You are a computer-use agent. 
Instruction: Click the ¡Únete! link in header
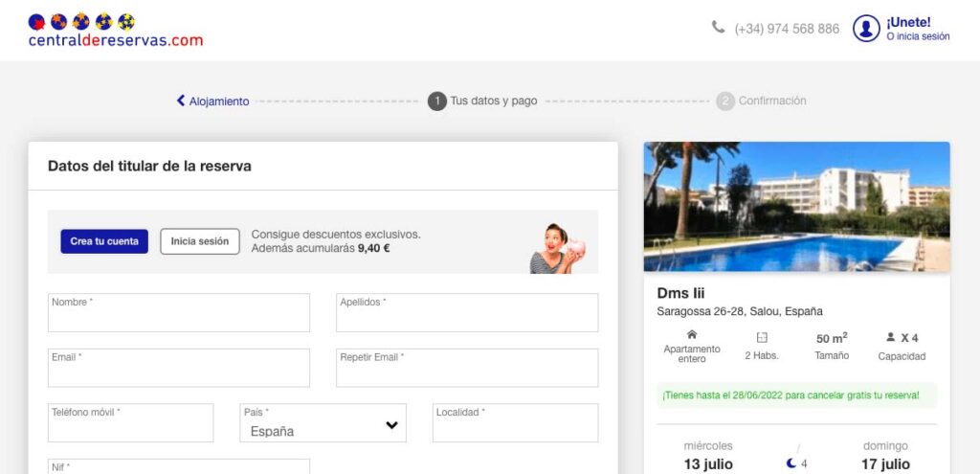[908, 23]
